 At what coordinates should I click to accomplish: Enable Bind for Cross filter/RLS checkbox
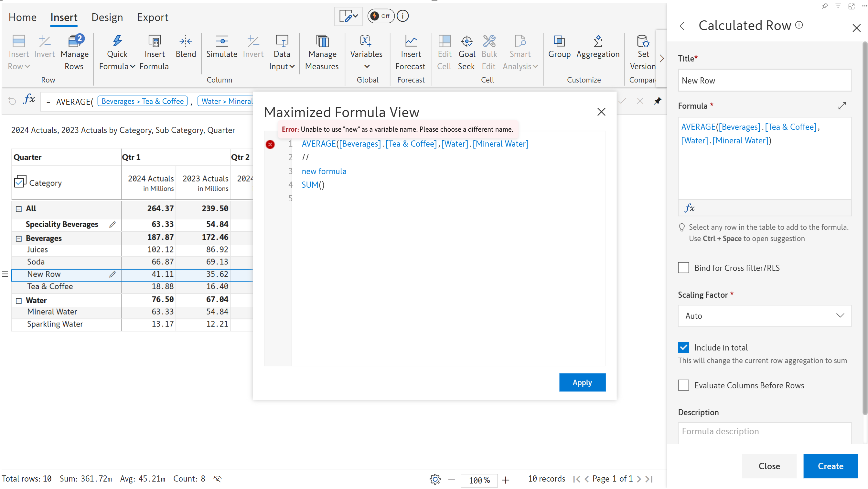[683, 268]
